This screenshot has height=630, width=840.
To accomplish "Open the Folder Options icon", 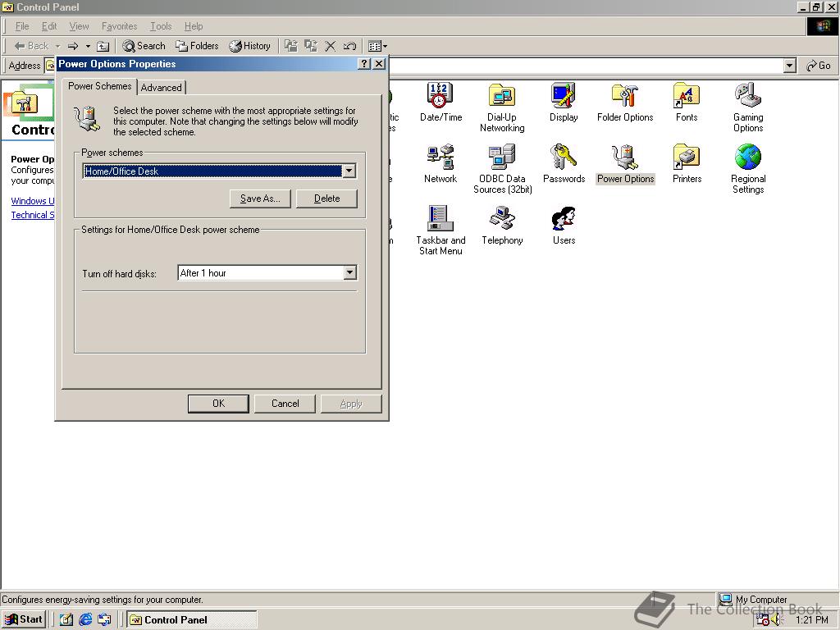I will click(625, 103).
